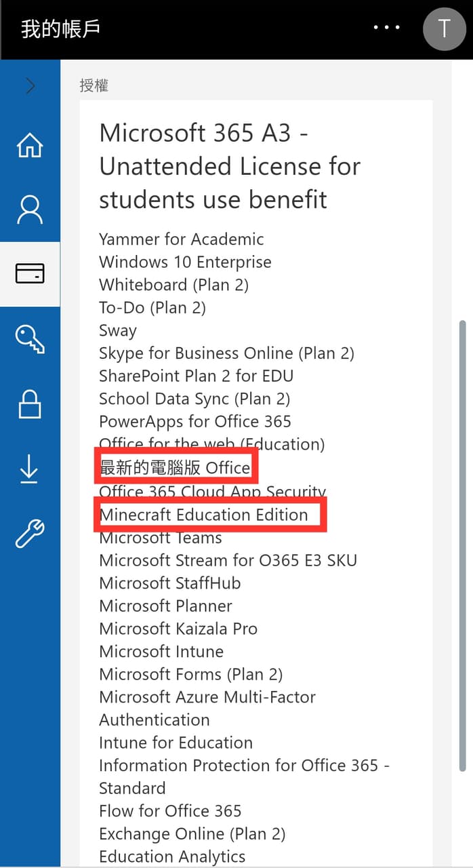
Task: Click the Windows 10 Enterprise entry
Action: pyautogui.click(x=185, y=262)
